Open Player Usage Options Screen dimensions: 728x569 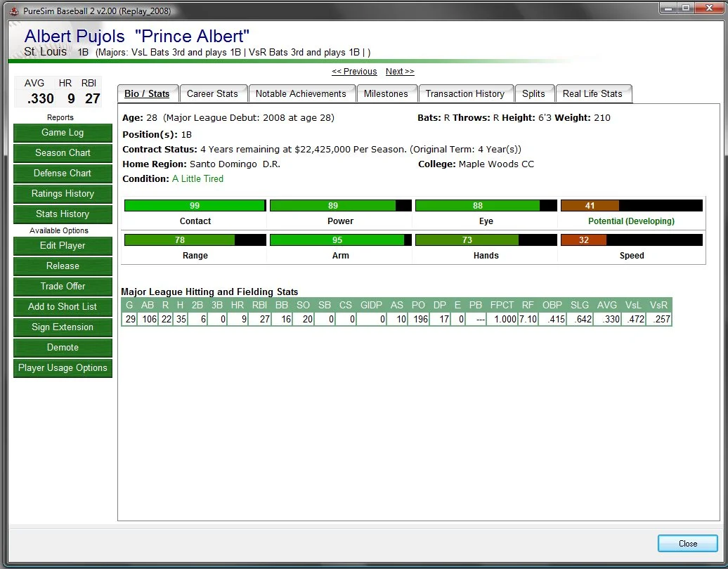pos(63,368)
